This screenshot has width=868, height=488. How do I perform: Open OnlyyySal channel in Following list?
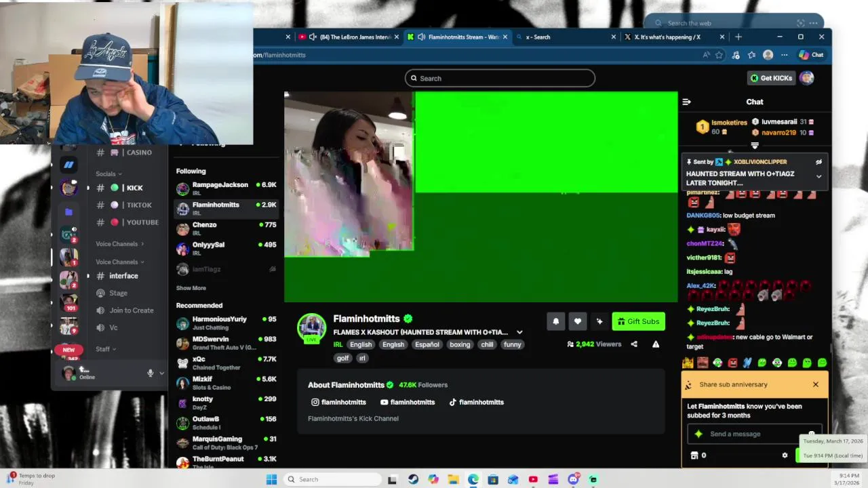[x=226, y=248]
